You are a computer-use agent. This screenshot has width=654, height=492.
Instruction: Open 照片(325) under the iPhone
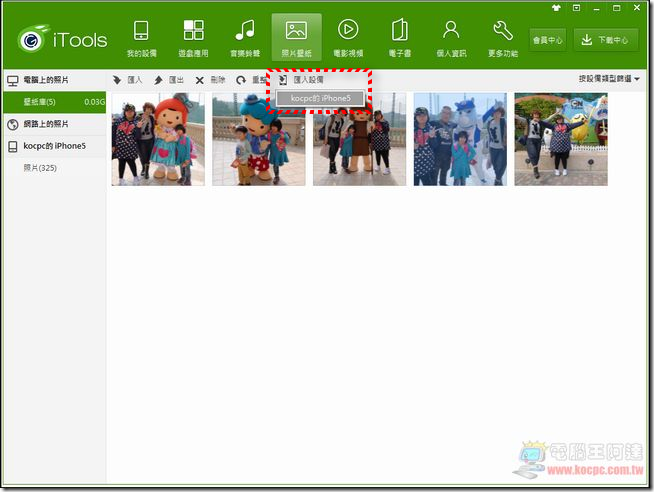54,168
